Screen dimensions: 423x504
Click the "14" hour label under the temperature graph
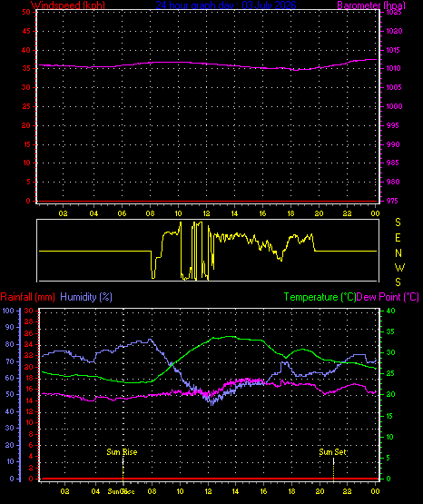coord(235,491)
